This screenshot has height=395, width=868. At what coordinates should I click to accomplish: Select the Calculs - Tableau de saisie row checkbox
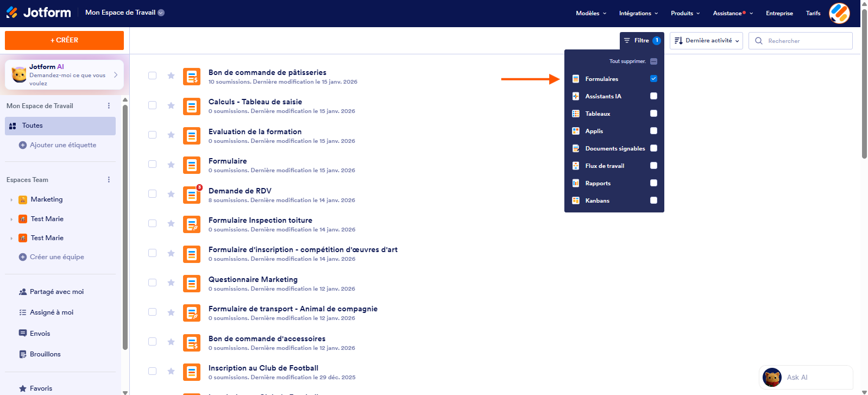(152, 105)
